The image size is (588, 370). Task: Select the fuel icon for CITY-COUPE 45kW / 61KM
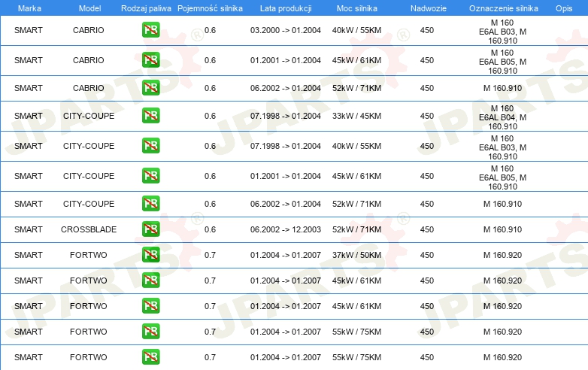click(x=150, y=176)
